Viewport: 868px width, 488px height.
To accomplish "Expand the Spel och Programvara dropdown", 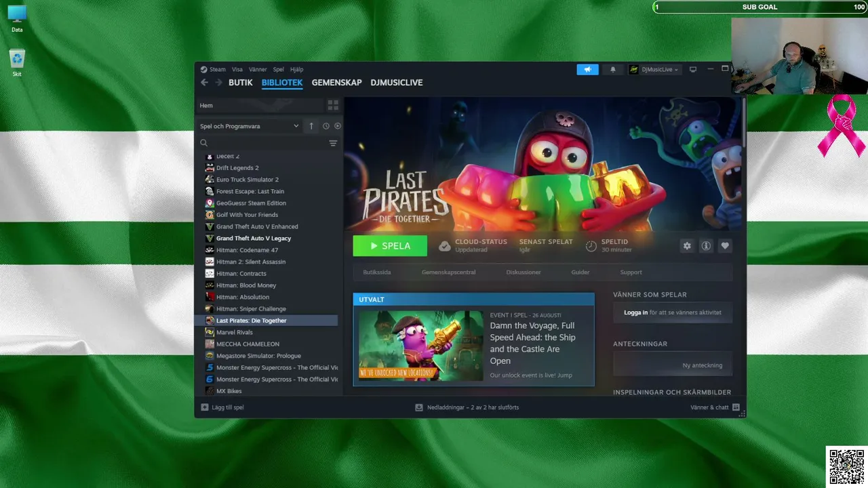I will point(249,126).
